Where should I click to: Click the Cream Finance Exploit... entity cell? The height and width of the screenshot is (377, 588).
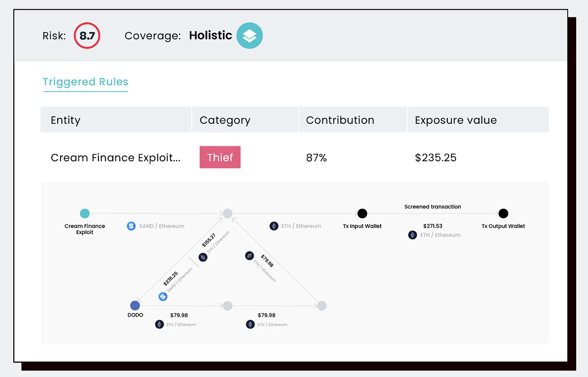pos(115,158)
